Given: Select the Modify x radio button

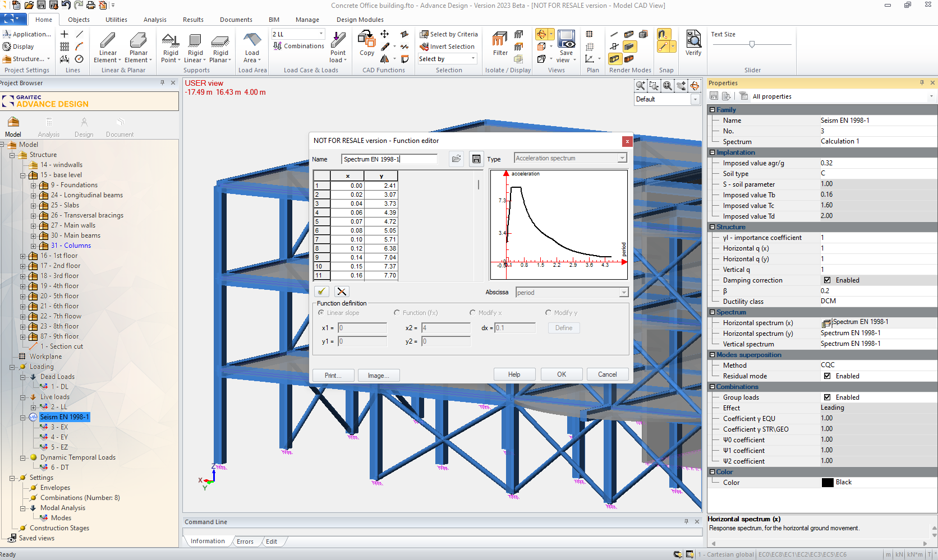Looking at the screenshot, I should [472, 313].
